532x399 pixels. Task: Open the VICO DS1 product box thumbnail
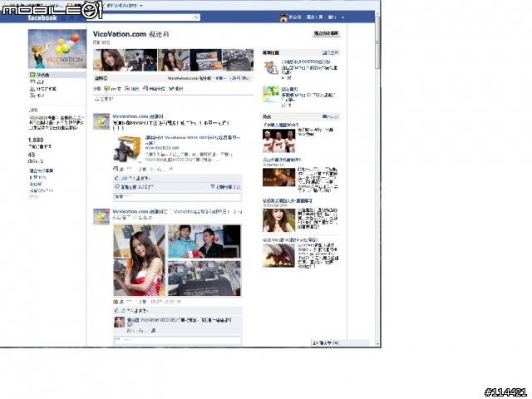(x=127, y=149)
